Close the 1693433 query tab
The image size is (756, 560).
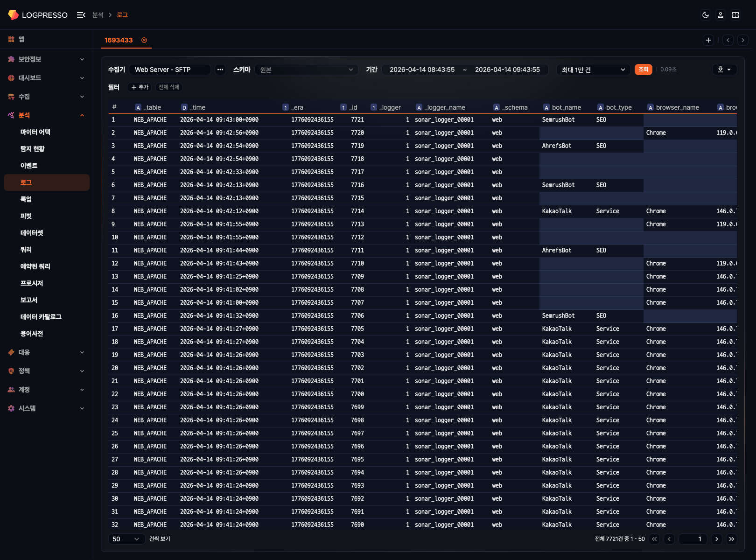click(144, 40)
